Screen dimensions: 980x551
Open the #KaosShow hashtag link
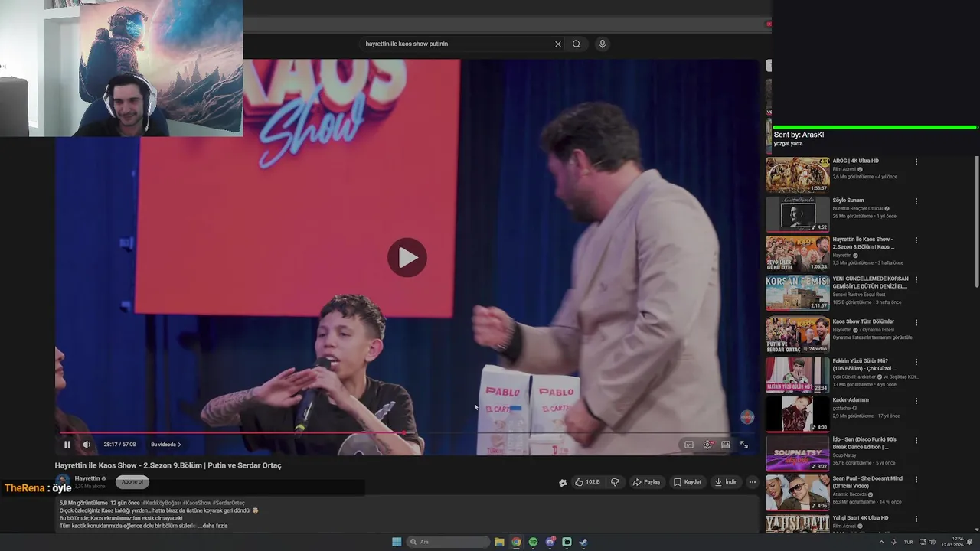[197, 503]
